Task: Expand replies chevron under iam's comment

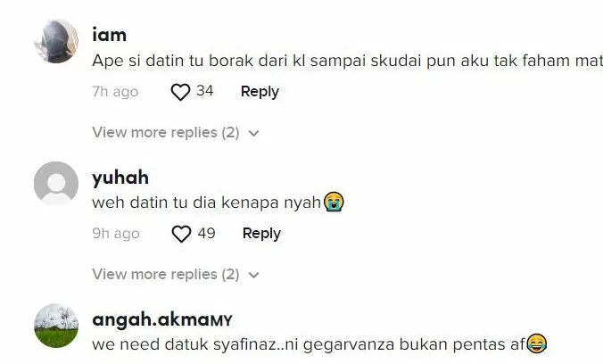Action: pyautogui.click(x=254, y=133)
